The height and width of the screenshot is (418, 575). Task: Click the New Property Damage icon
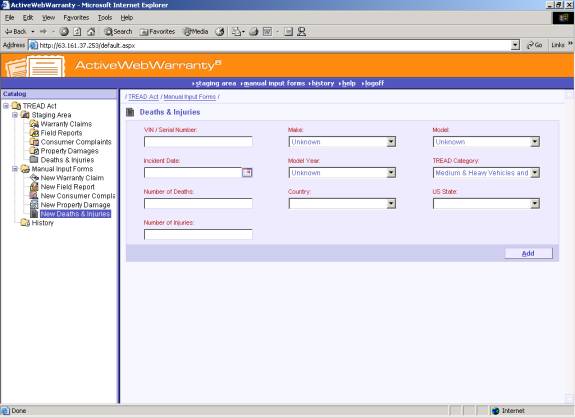pos(34,205)
